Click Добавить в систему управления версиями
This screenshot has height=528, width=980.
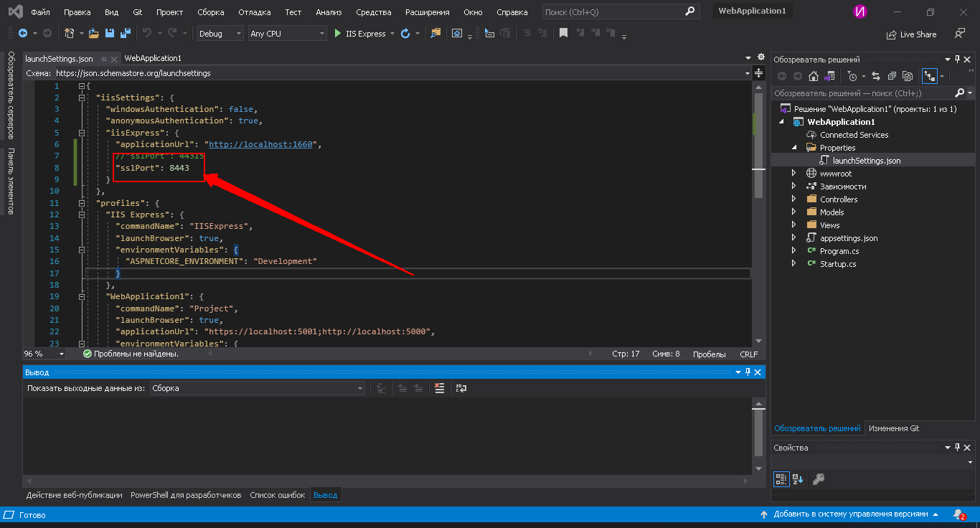850,514
